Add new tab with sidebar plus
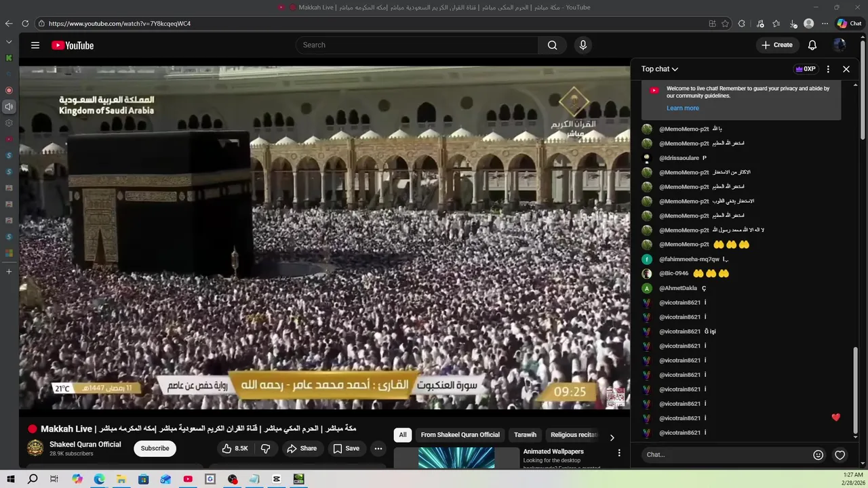Viewport: 868px width, 488px height. (9, 272)
